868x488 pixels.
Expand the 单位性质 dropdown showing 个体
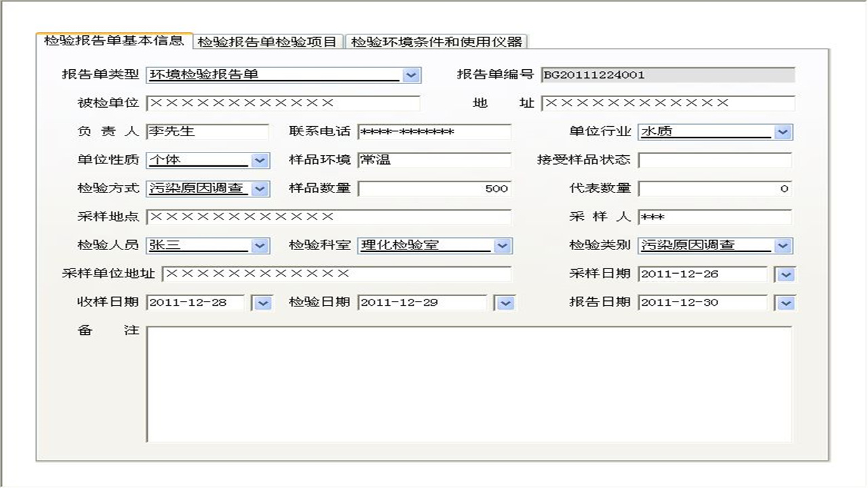pyautogui.click(x=260, y=161)
